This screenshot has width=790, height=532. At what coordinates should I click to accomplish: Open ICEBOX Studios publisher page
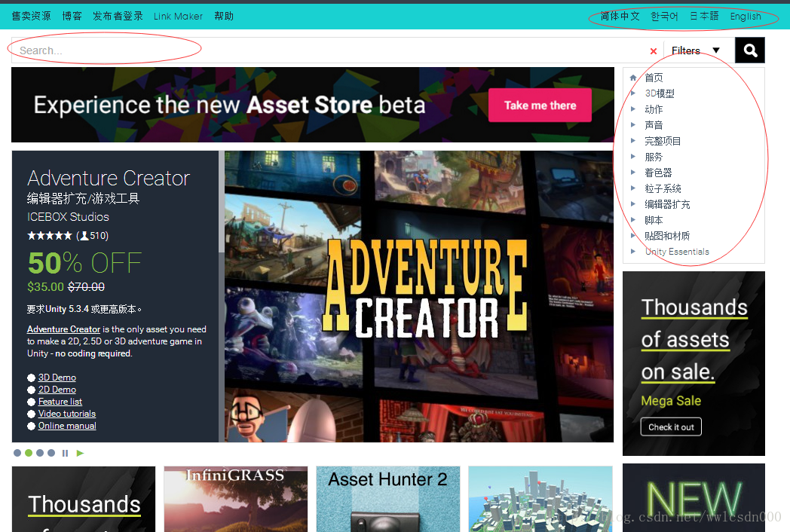pyautogui.click(x=68, y=216)
